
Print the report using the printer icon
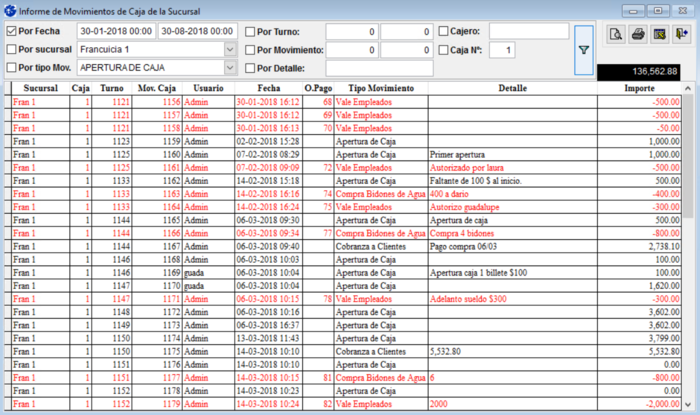click(x=637, y=35)
